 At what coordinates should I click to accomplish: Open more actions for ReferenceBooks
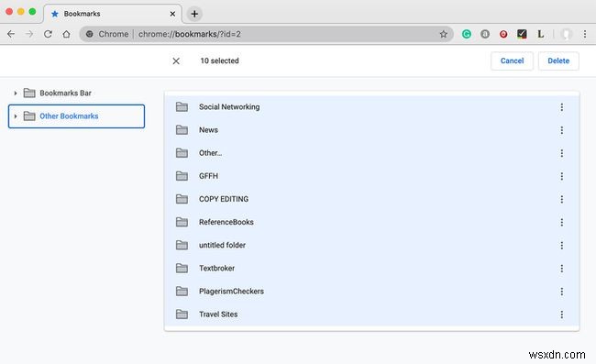coord(561,222)
